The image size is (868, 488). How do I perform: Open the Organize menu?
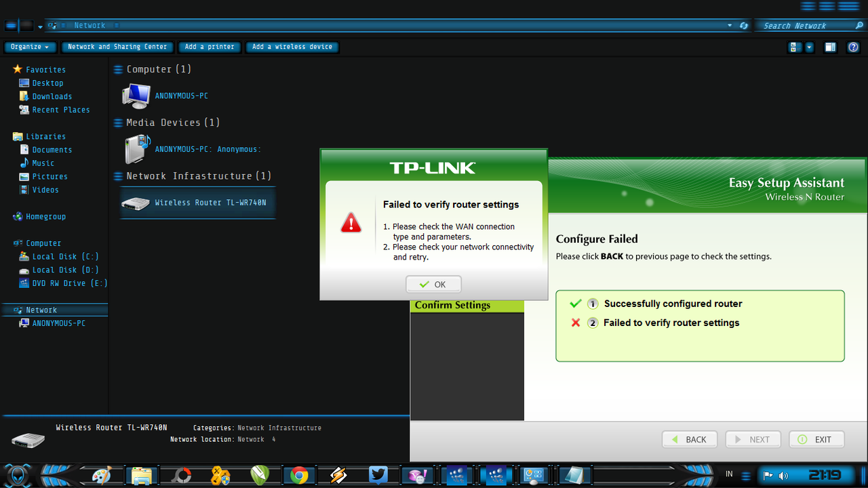pos(31,47)
